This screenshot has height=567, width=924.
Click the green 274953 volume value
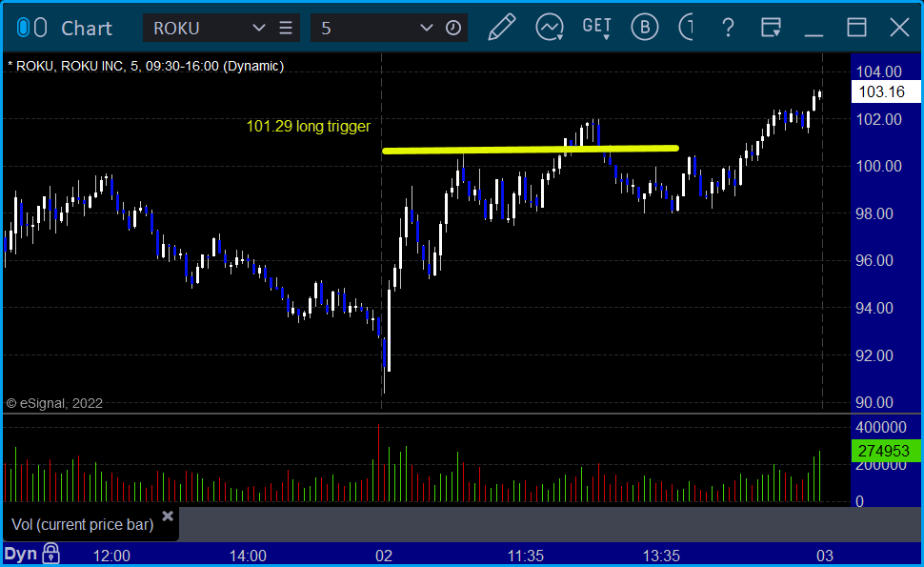point(884,451)
